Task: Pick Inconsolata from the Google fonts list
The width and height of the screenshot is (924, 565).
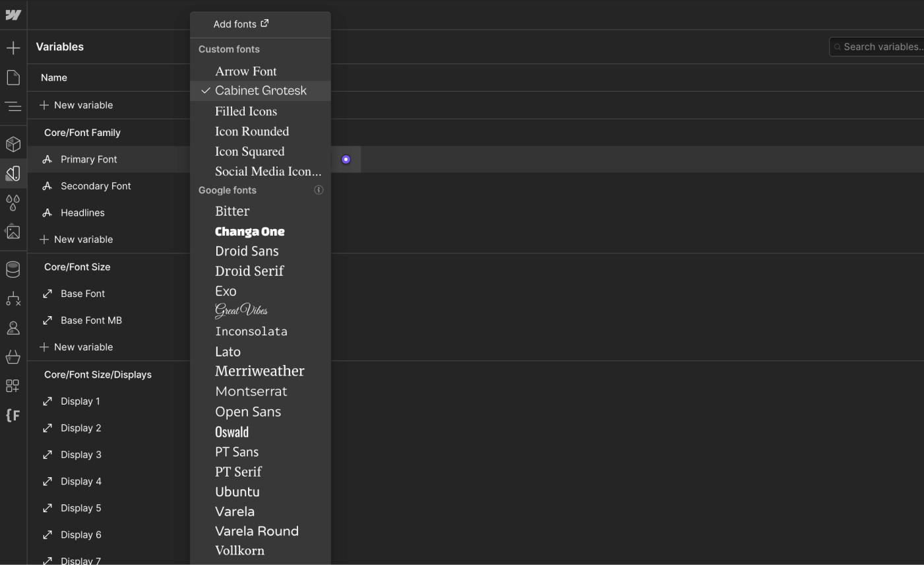Action: pyautogui.click(x=251, y=331)
